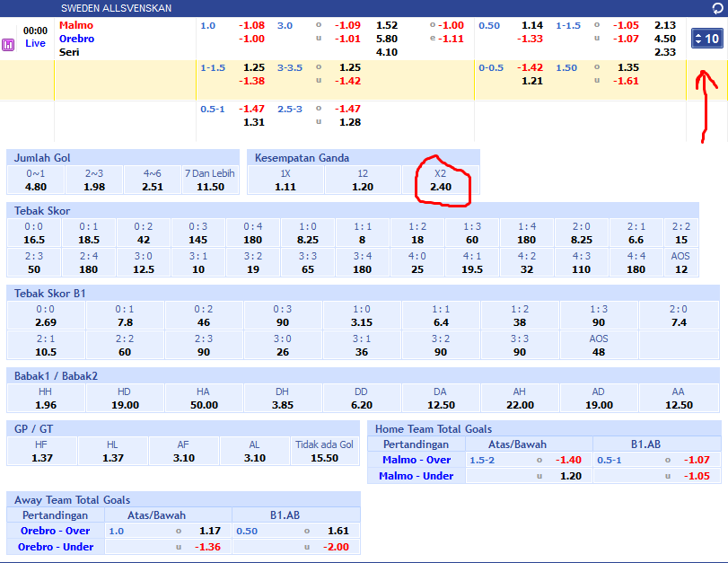728x563 pixels.
Task: Select Babak1/Babak2 DA at 12.50
Action: (441, 405)
